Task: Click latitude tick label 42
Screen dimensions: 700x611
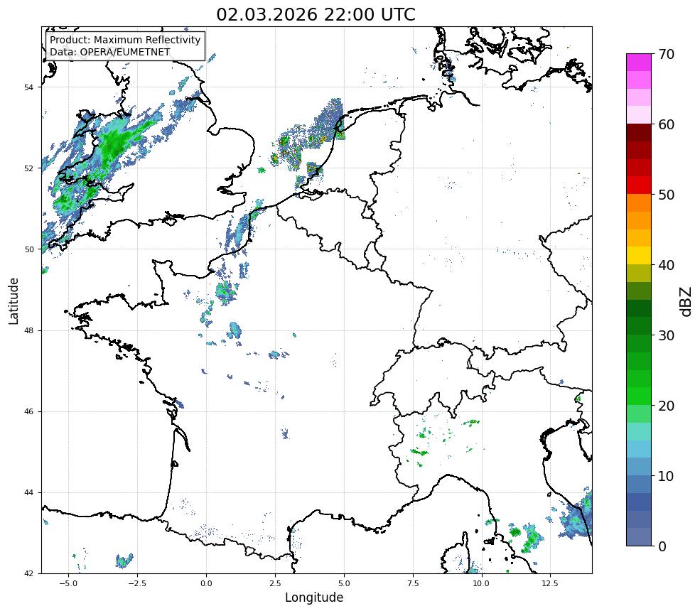Action: click(29, 573)
